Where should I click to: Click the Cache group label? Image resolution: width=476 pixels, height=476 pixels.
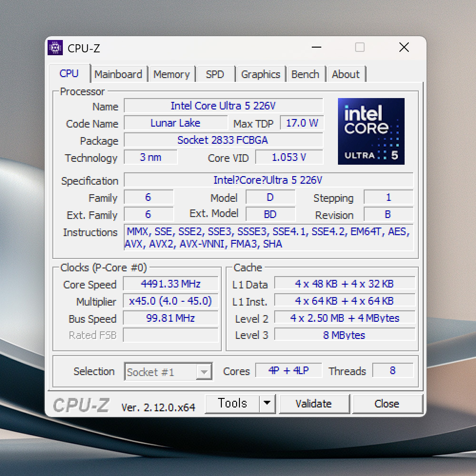click(x=248, y=268)
